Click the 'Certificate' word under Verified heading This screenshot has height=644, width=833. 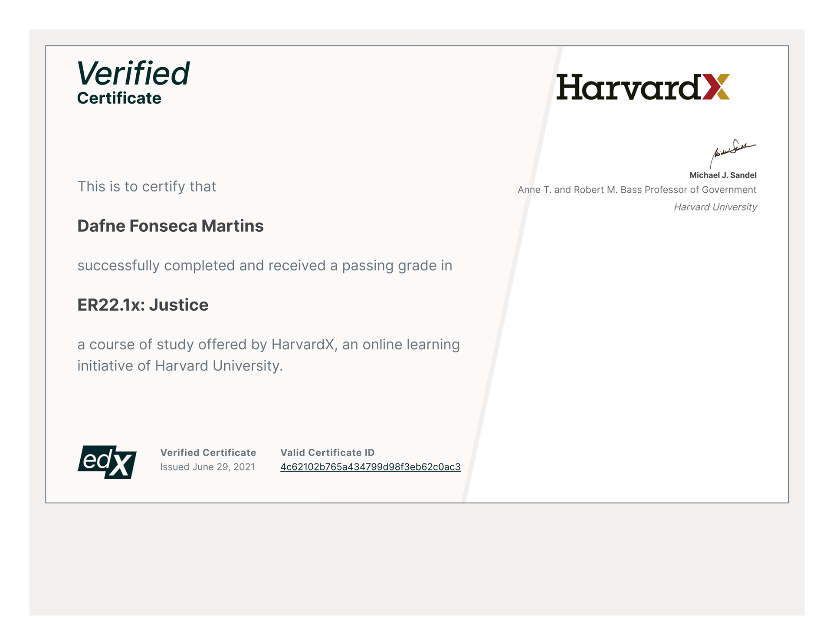[119, 98]
